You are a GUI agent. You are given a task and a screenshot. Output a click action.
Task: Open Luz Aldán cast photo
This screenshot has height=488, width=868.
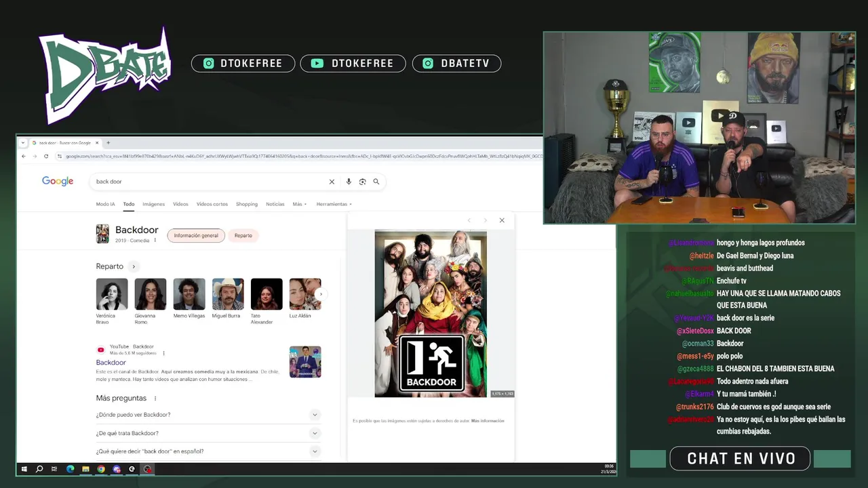click(x=305, y=294)
